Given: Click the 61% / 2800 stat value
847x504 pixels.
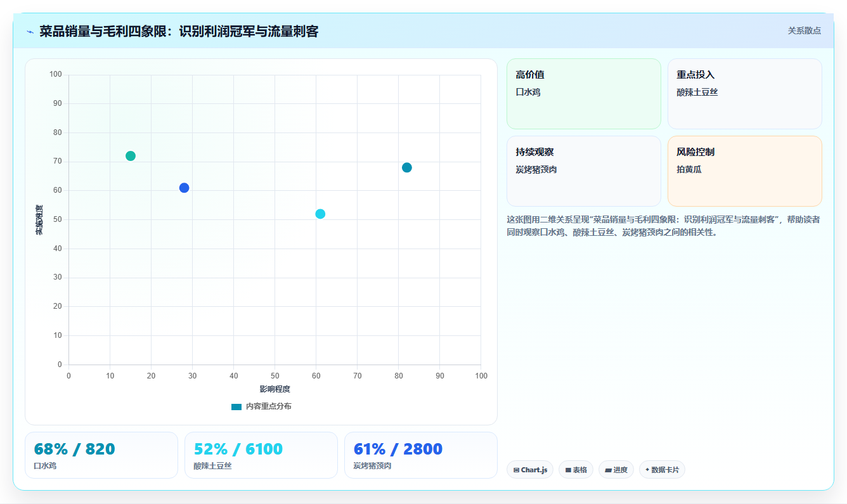Looking at the screenshot, I should point(398,449).
